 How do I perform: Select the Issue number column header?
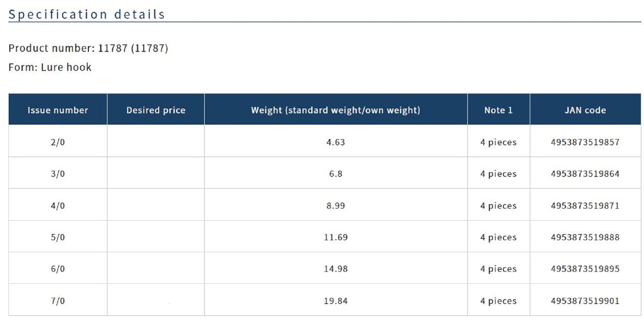coord(58,110)
